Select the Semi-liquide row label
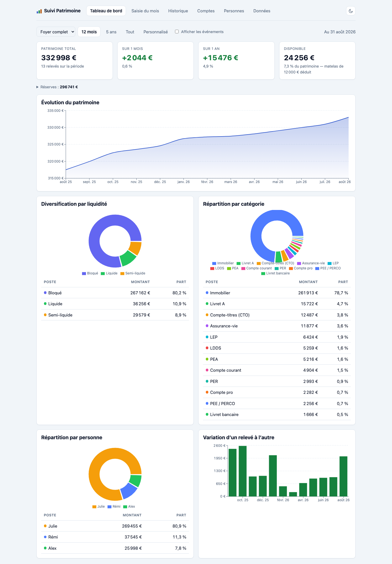This screenshot has height=564, width=392. [60, 315]
